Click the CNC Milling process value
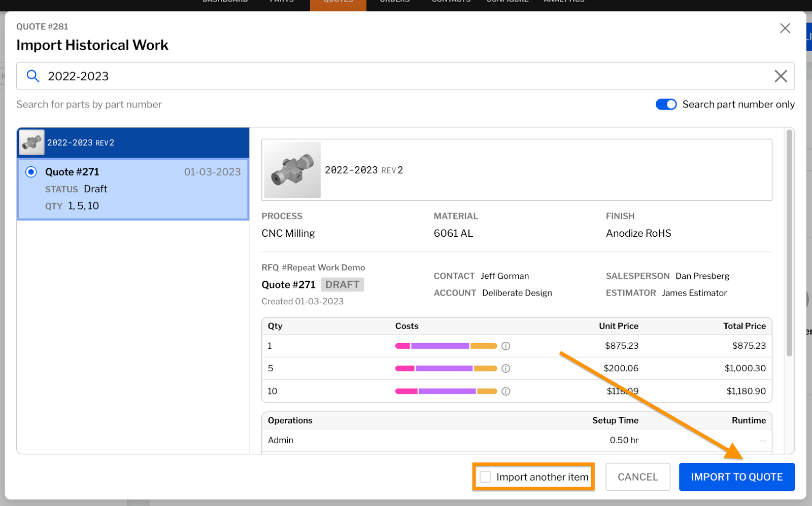 point(288,233)
